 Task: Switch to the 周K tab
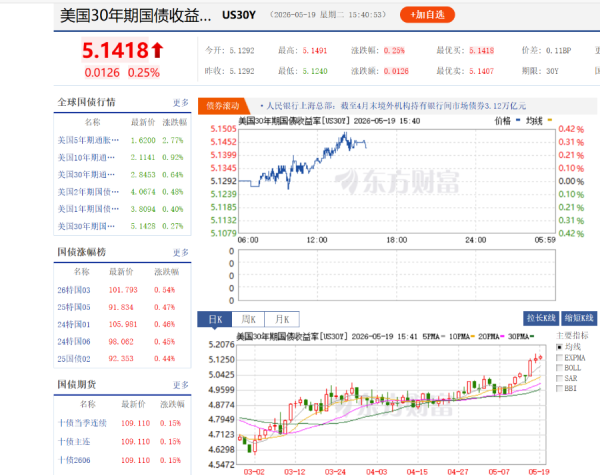tap(248, 319)
